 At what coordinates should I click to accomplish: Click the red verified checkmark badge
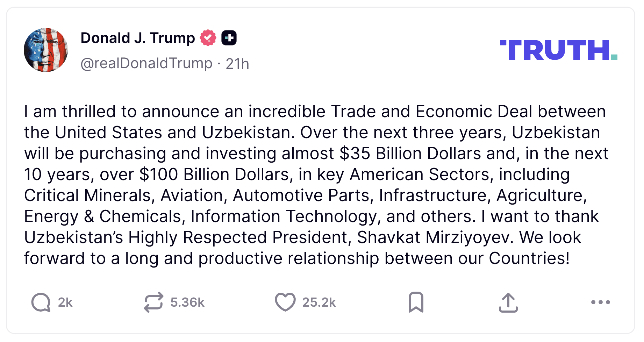pos(208,38)
